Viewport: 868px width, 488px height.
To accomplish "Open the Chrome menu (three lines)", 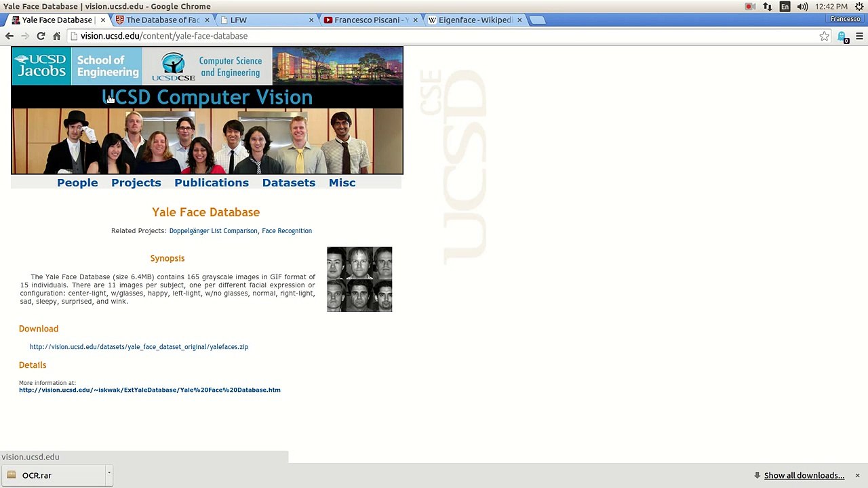I will tap(859, 36).
